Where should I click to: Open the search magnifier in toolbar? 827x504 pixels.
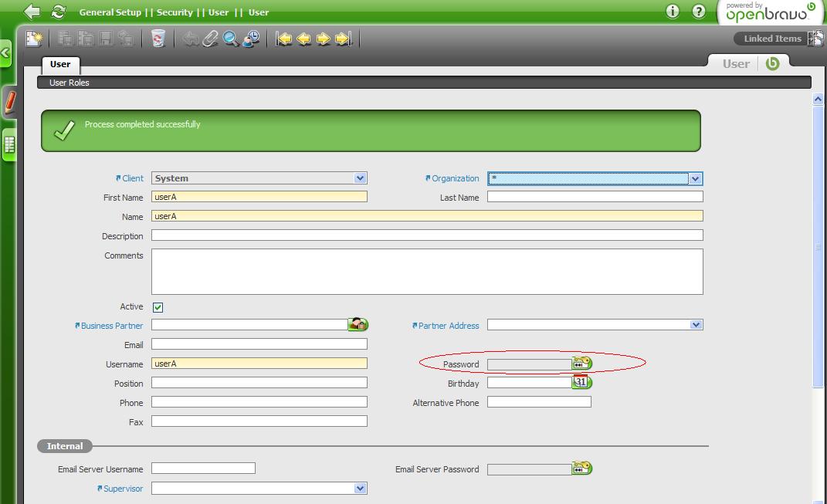click(230, 39)
